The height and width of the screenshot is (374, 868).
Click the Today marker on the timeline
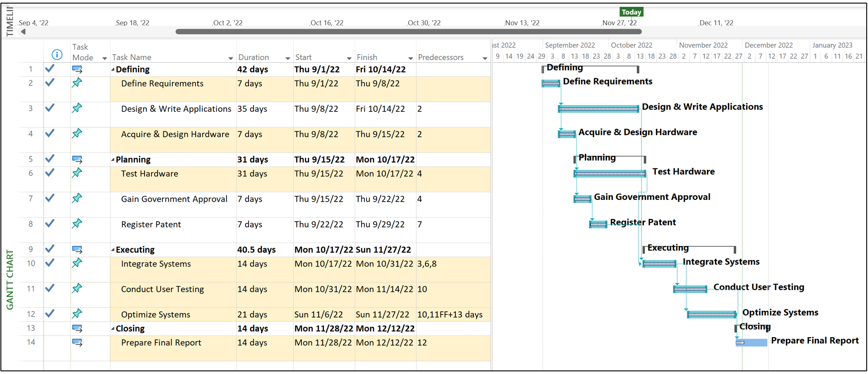(x=631, y=12)
